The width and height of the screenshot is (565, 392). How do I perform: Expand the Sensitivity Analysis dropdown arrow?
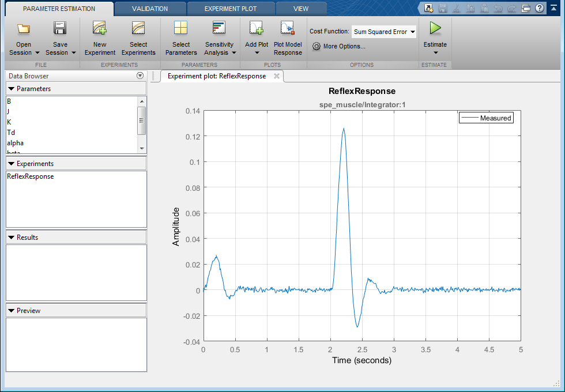coord(234,53)
